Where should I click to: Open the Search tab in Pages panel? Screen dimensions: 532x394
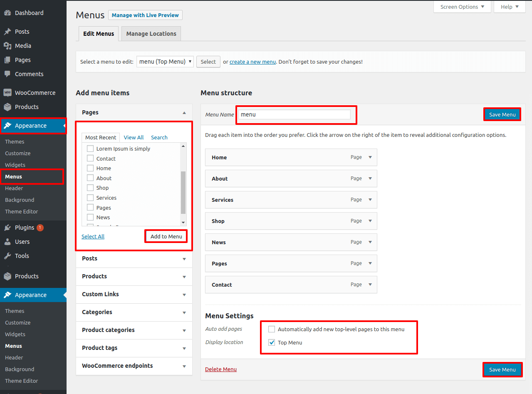tap(159, 137)
